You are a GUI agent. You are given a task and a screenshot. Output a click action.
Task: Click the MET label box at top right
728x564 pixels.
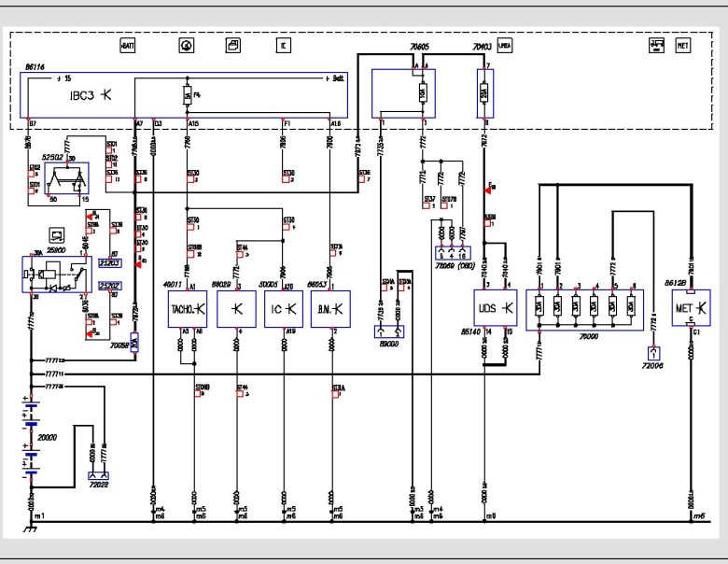pyautogui.click(x=682, y=45)
